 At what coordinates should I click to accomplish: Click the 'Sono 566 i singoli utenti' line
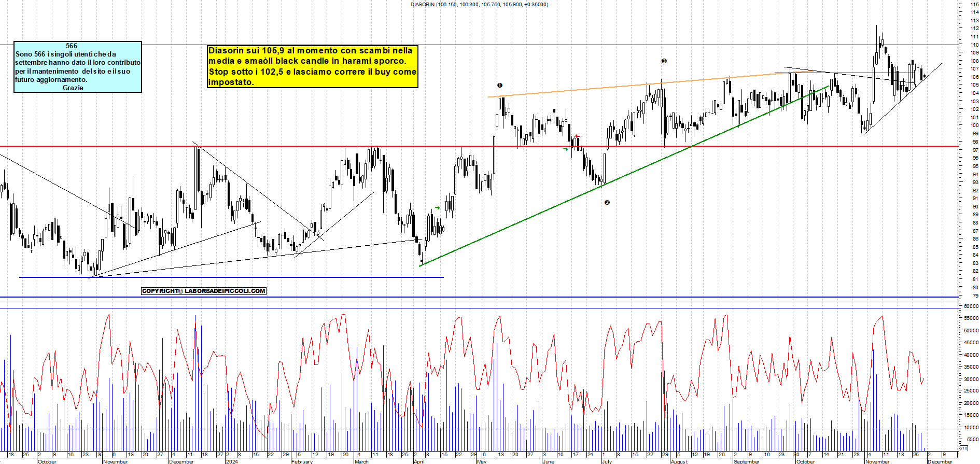(x=66, y=54)
